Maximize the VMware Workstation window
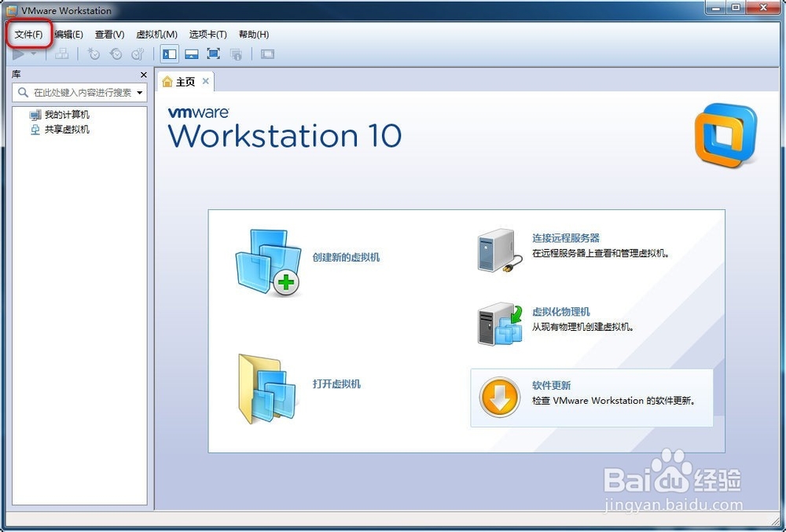The image size is (786, 532). tap(736, 8)
